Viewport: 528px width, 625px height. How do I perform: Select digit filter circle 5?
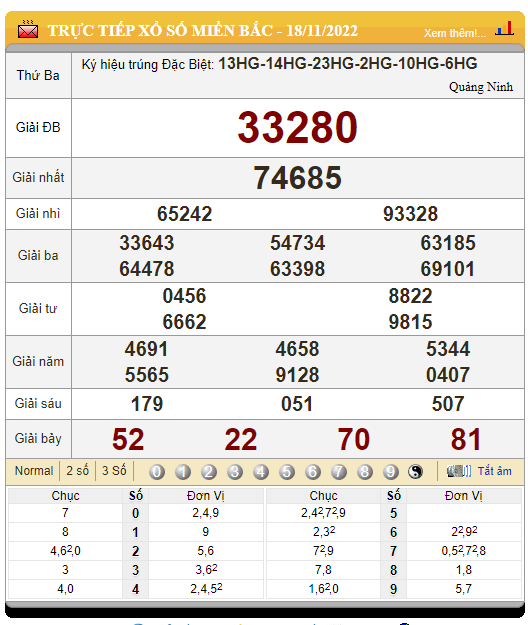(287, 472)
